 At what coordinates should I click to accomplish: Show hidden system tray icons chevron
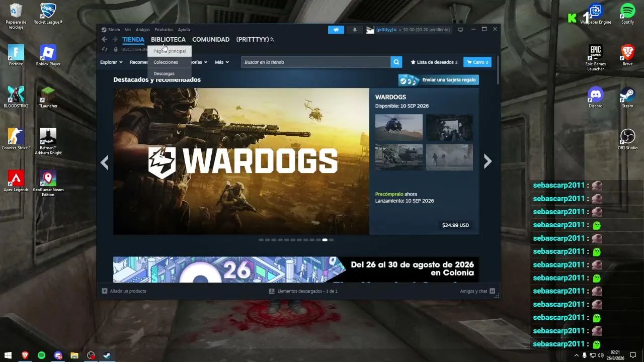577,355
